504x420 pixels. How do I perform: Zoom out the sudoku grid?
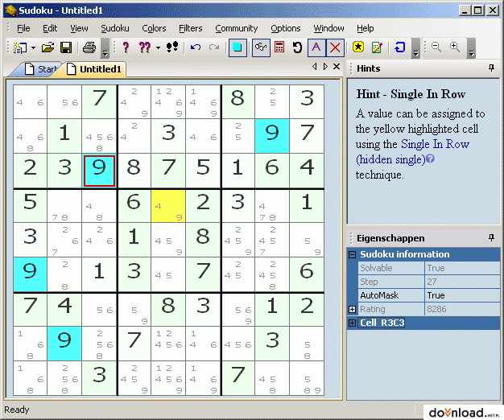(x=436, y=47)
